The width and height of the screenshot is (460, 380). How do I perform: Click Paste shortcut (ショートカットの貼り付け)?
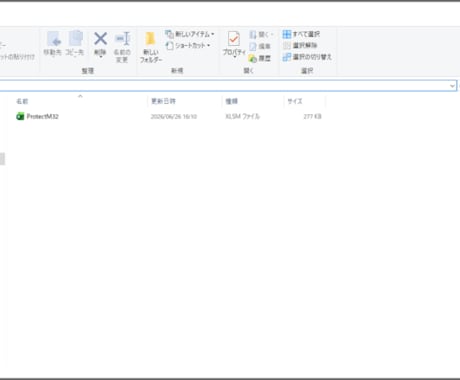pyautogui.click(x=17, y=57)
